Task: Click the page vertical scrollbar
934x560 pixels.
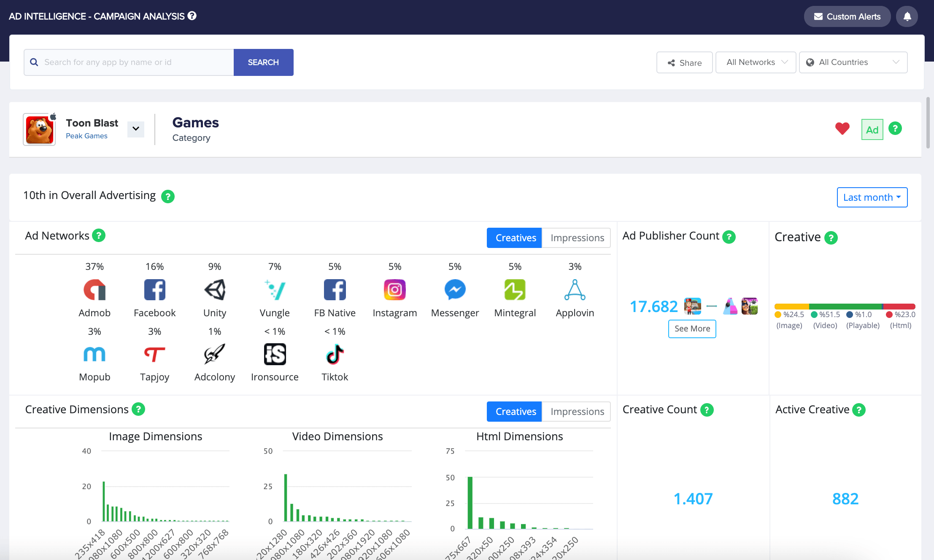Action: [x=928, y=123]
